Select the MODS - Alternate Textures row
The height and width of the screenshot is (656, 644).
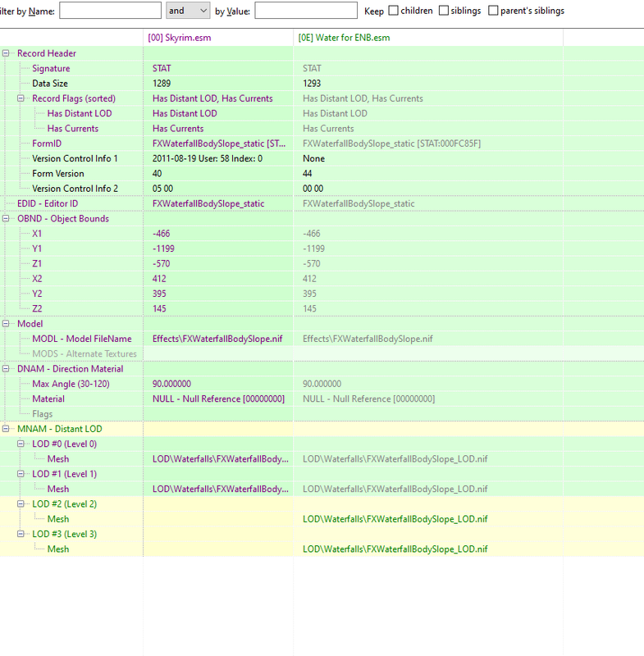point(84,354)
